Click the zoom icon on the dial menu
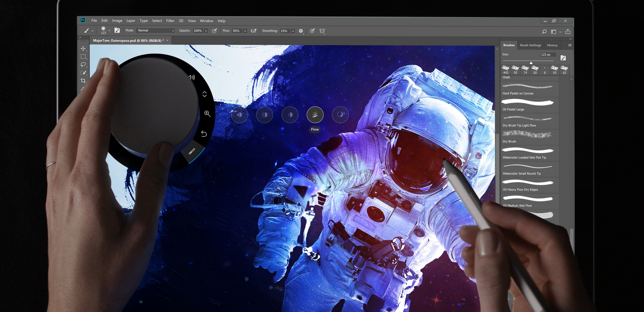Image resolution: width=644 pixels, height=312 pixels. [207, 114]
